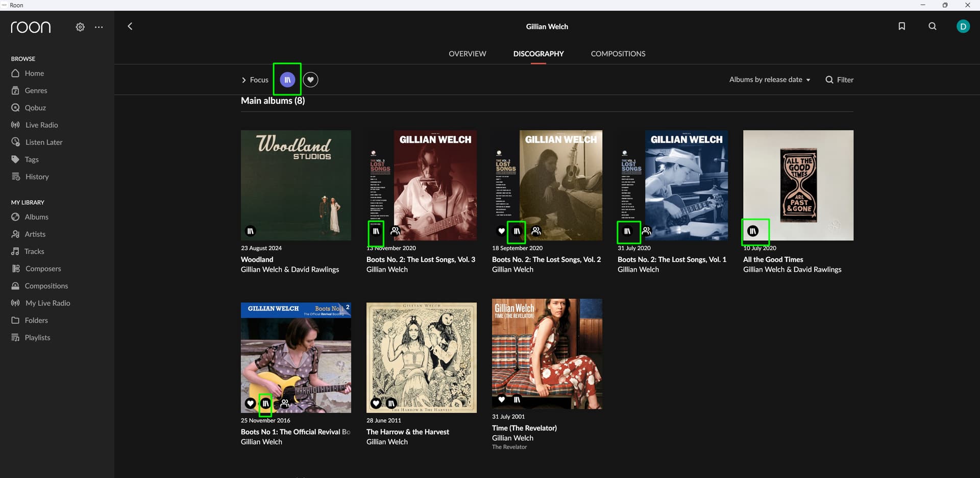
Task: Click heart icon on Lost Songs Vol. 2
Action: coord(501,231)
